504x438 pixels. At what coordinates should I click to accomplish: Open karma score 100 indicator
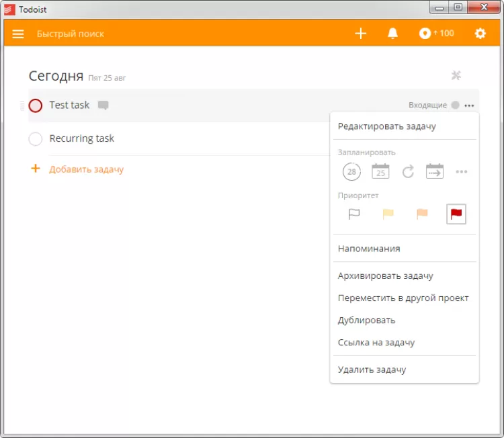(437, 34)
